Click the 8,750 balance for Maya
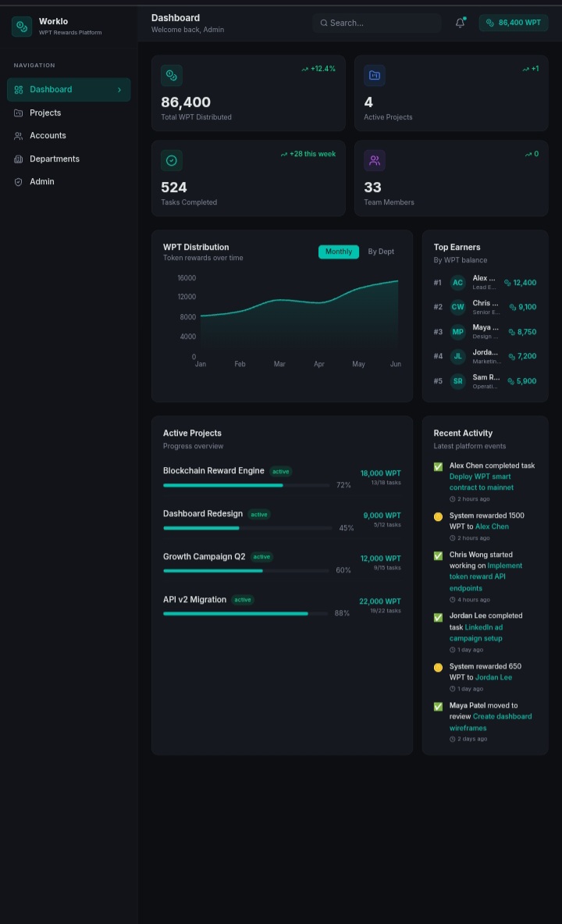 [x=522, y=332]
